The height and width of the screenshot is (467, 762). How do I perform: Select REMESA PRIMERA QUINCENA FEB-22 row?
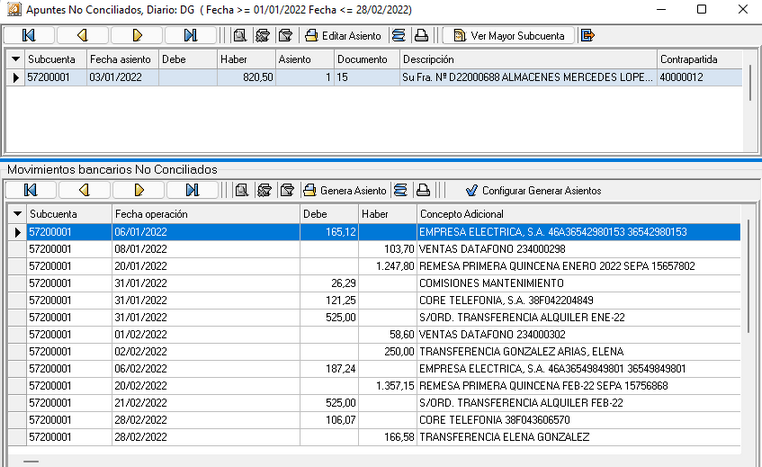pos(374,386)
